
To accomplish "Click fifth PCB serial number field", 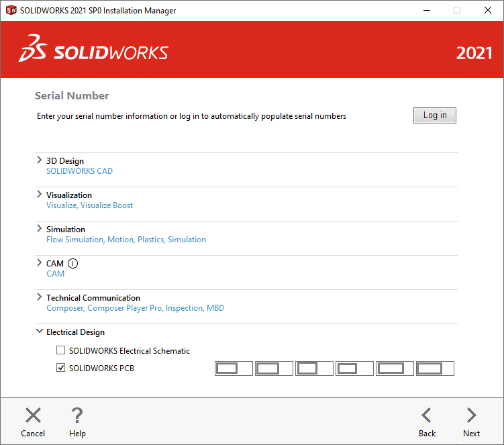I will click(x=395, y=368).
